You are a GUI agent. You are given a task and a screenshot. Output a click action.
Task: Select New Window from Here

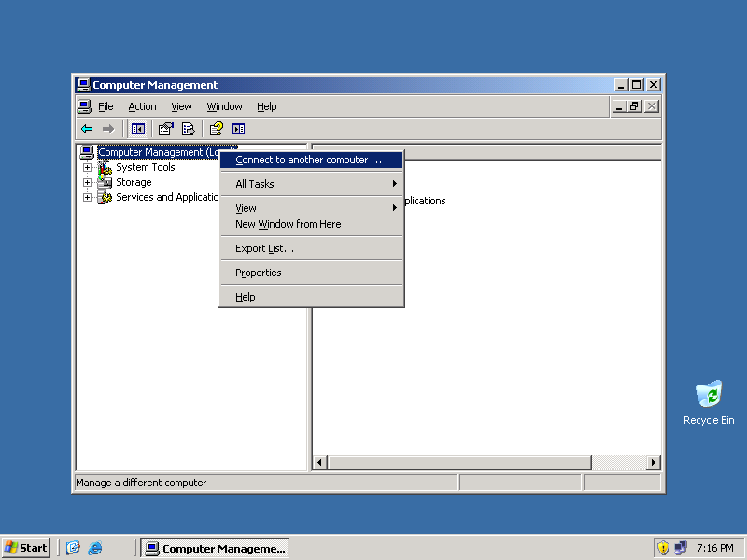click(311, 224)
